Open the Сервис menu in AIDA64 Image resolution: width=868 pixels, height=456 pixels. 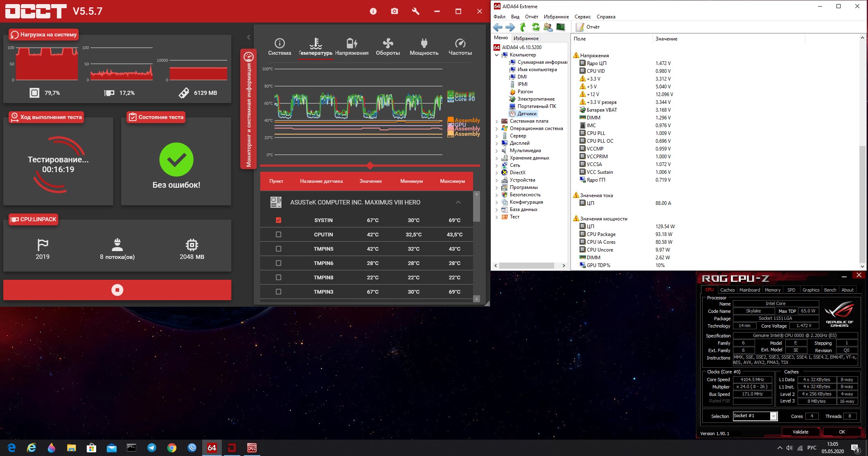[x=582, y=17]
